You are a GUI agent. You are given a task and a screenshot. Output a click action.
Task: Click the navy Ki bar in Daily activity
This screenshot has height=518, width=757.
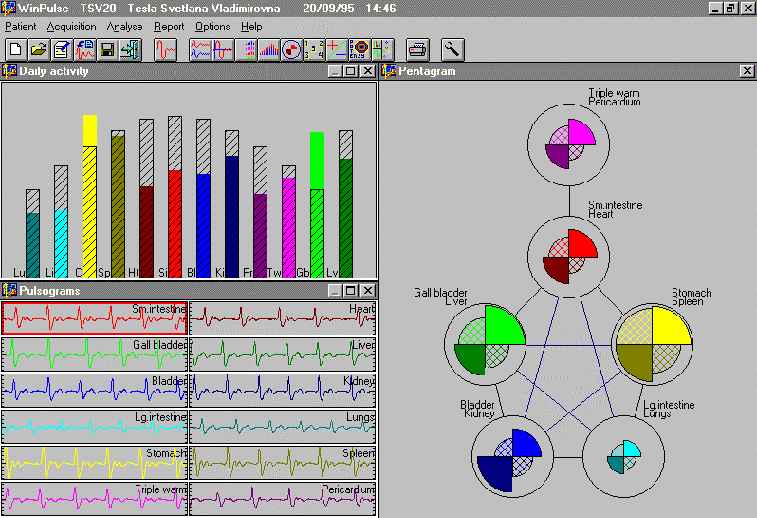[232, 204]
